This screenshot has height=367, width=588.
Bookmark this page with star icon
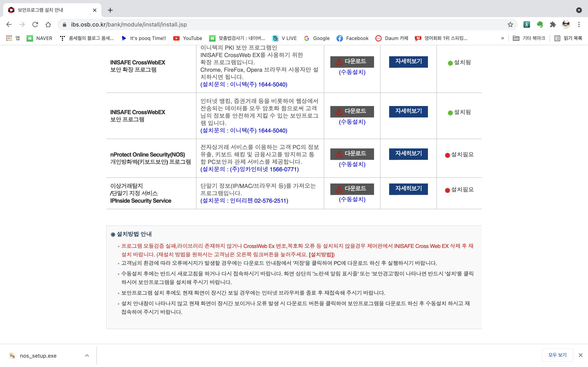(510, 24)
